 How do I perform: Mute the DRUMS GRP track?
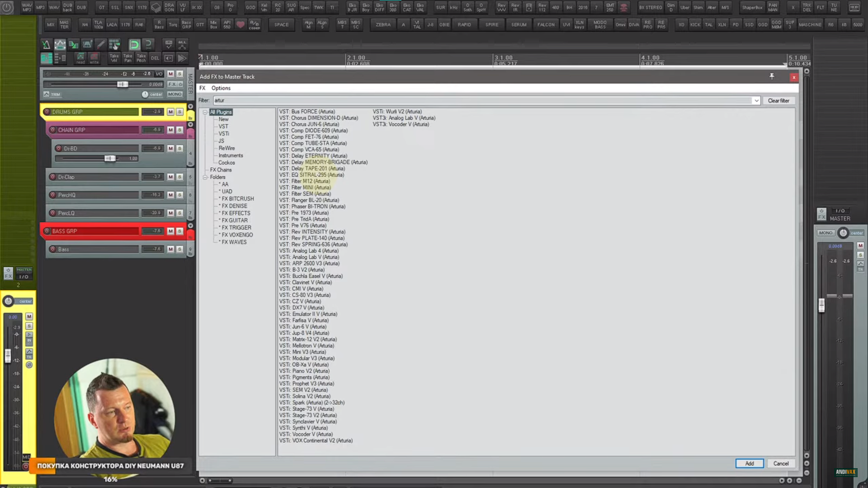(x=170, y=112)
